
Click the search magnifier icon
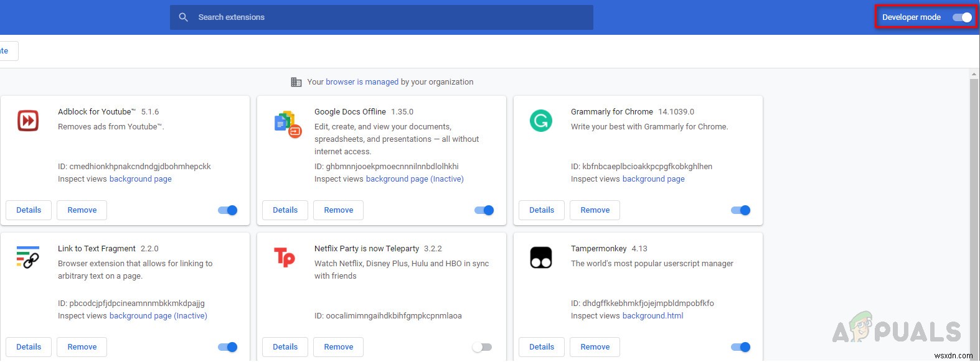[183, 17]
